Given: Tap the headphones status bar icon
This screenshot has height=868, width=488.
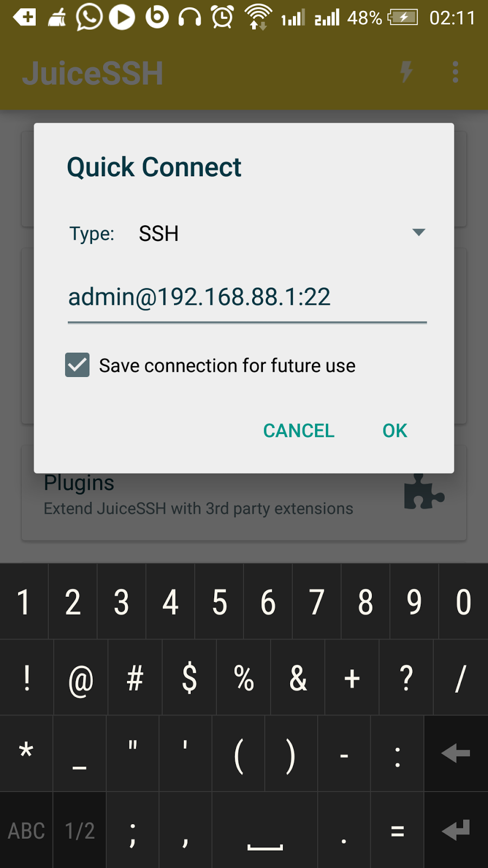Looking at the screenshot, I should (190, 17).
